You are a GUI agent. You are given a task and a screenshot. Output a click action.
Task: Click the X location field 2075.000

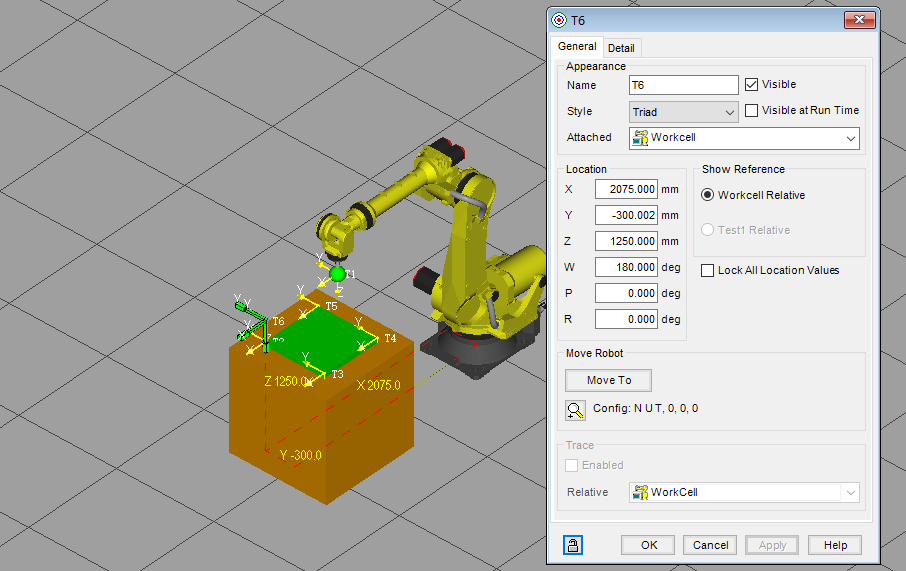(626, 189)
